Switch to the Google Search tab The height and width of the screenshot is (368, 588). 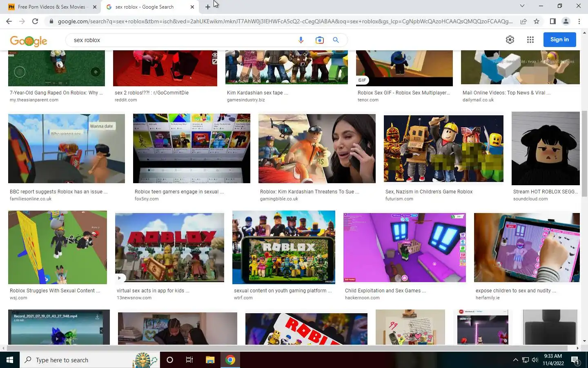click(149, 7)
